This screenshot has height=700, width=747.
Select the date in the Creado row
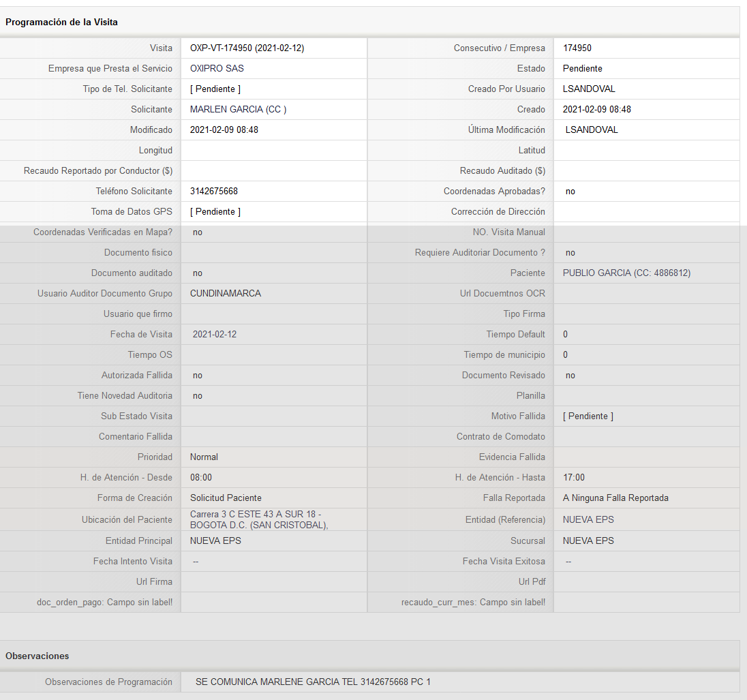597,110
